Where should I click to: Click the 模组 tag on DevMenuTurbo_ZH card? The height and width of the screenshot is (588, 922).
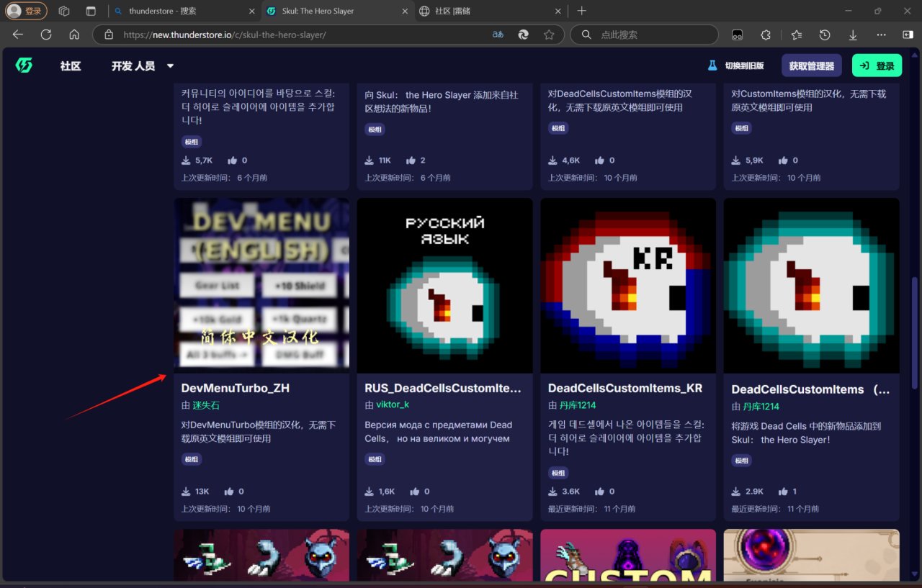[192, 459]
